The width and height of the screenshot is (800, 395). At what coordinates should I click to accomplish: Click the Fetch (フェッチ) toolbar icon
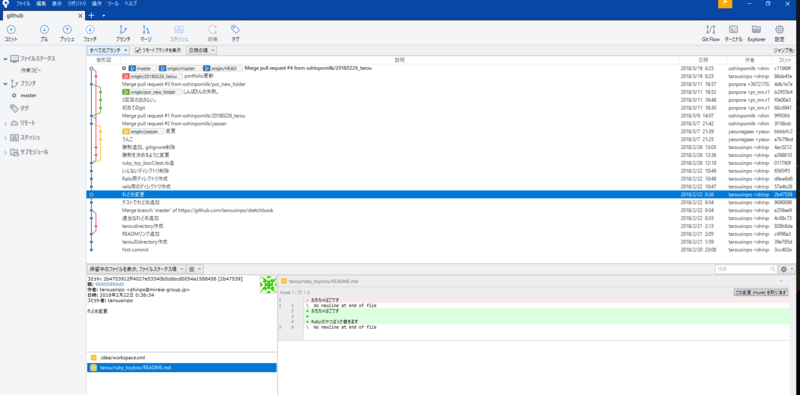coord(90,30)
